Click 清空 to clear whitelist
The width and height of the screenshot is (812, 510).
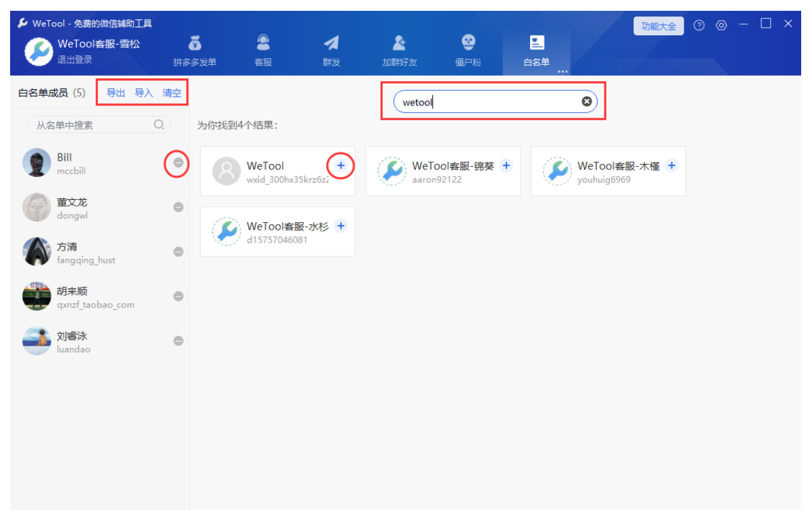(172, 93)
